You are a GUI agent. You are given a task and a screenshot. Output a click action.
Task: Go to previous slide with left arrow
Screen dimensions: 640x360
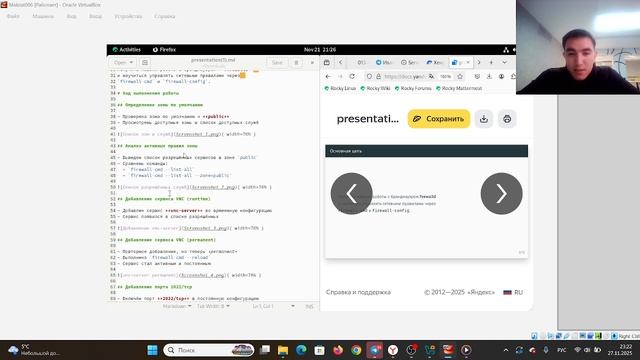tap(351, 193)
